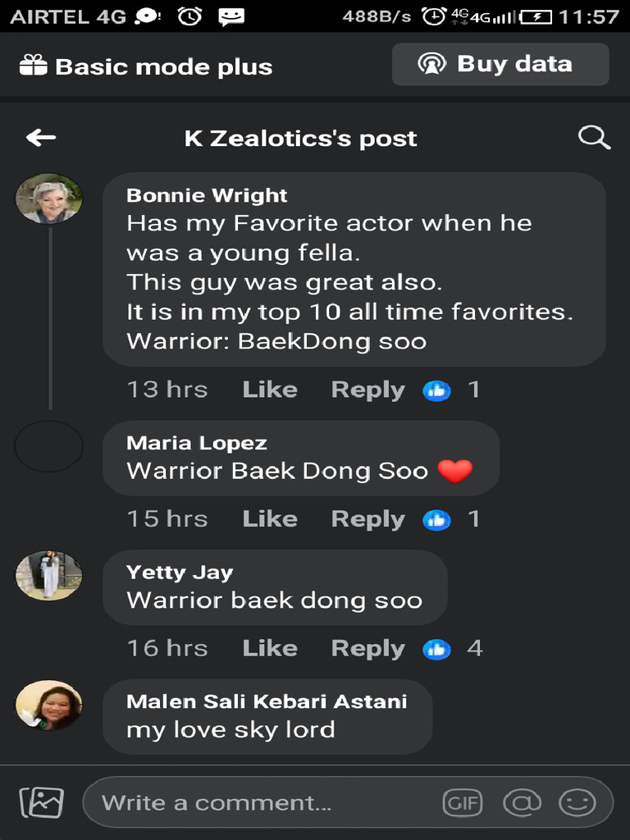This screenshot has width=630, height=840.
Task: Open search with the magnifier icon
Action: coord(594,138)
